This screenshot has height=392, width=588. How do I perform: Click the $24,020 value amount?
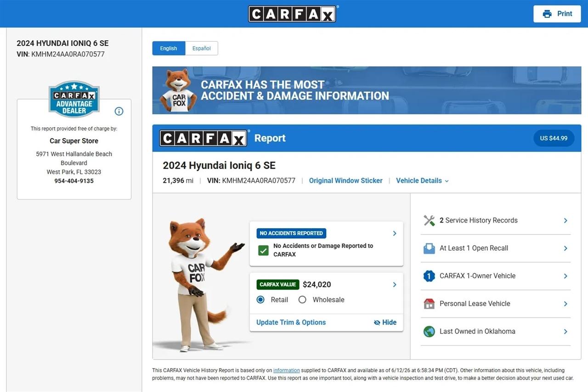click(317, 285)
